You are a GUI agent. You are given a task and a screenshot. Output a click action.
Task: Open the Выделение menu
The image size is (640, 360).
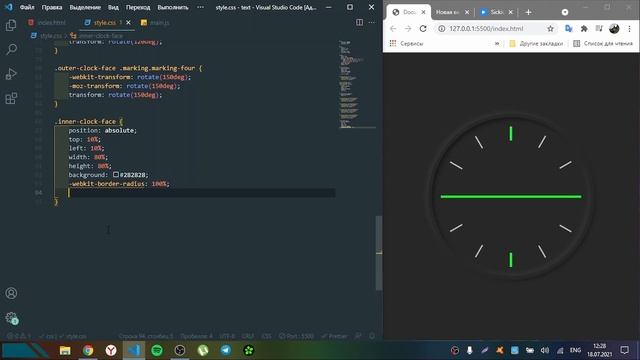[85, 7]
